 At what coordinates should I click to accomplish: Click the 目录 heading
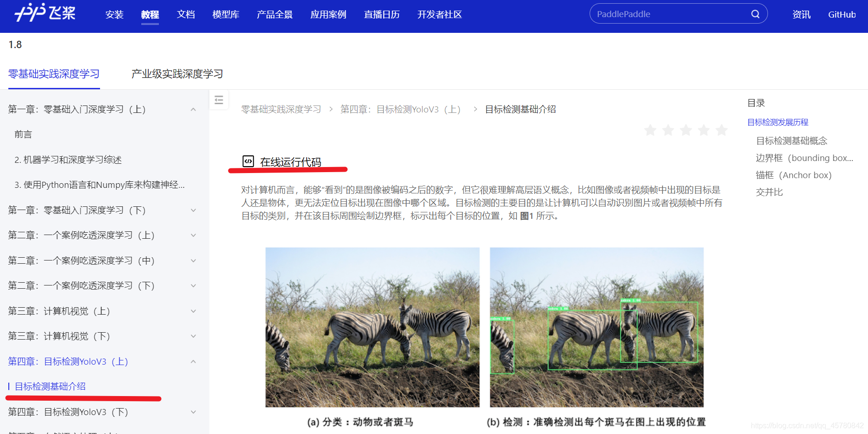click(756, 103)
